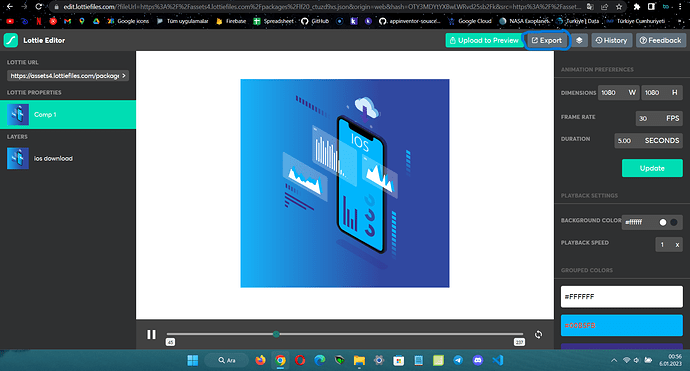Select the Comp 1 composition
690x371 pixels.
tap(68, 114)
